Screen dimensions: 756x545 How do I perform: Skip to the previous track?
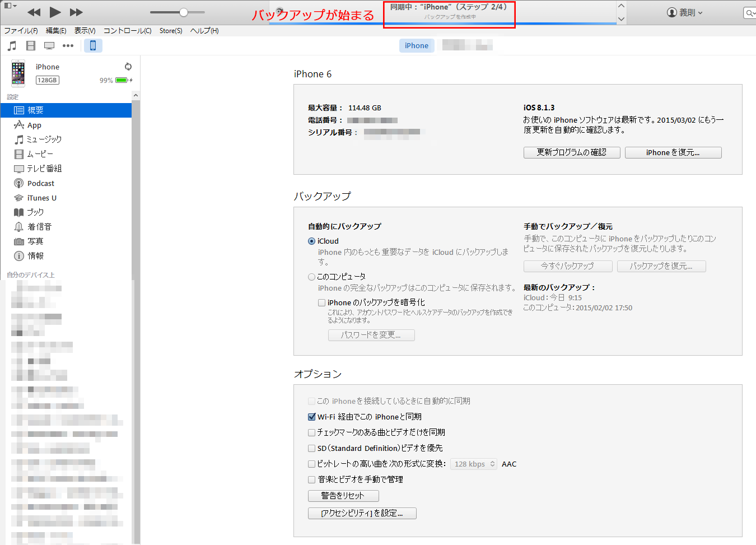tap(34, 12)
